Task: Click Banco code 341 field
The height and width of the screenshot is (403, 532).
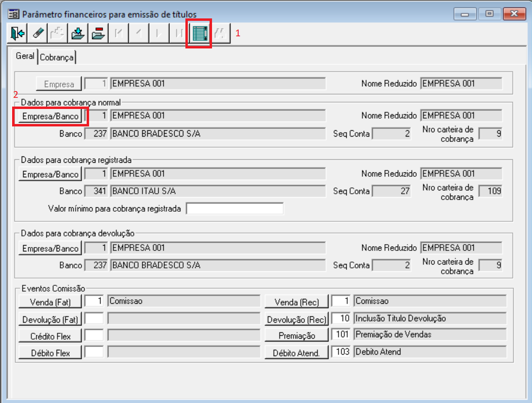Action: pos(96,191)
